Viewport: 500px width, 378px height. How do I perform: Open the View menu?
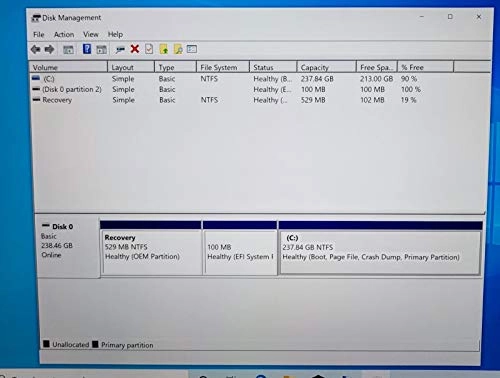pos(91,34)
